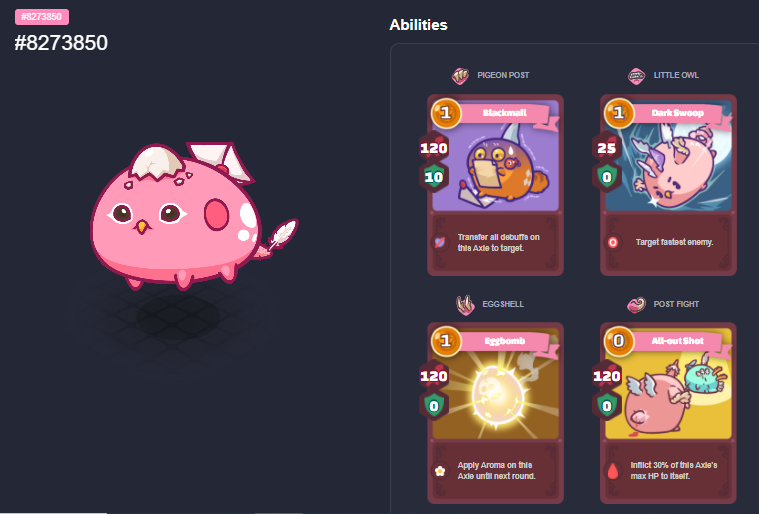Click the Blackmail card energy cost orb
Image resolution: width=759 pixels, height=514 pixels.
pyautogui.click(x=446, y=113)
